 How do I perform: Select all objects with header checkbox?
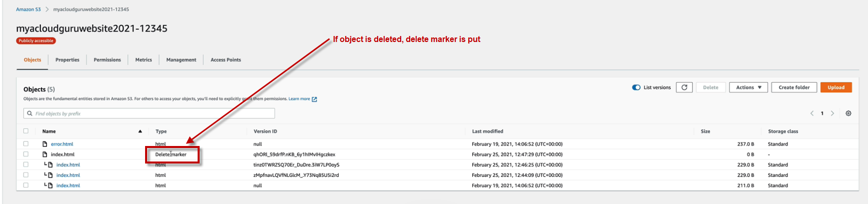click(x=26, y=131)
